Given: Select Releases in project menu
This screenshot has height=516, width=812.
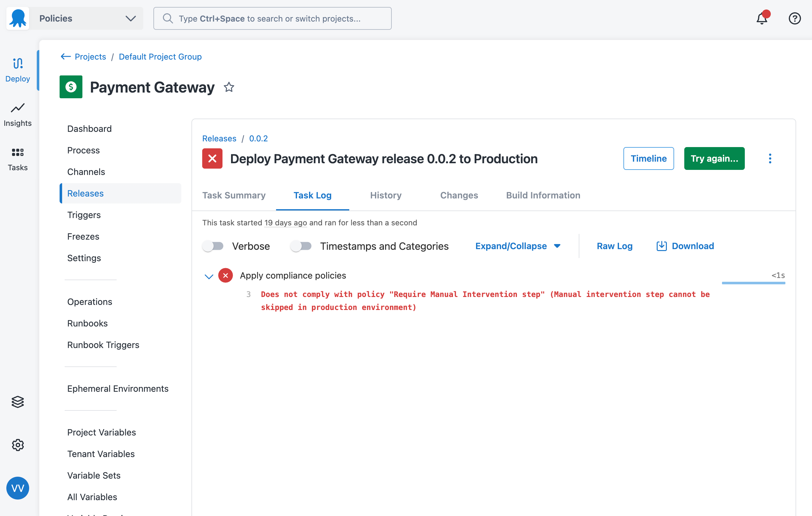Looking at the screenshot, I should click(x=120, y=193).
